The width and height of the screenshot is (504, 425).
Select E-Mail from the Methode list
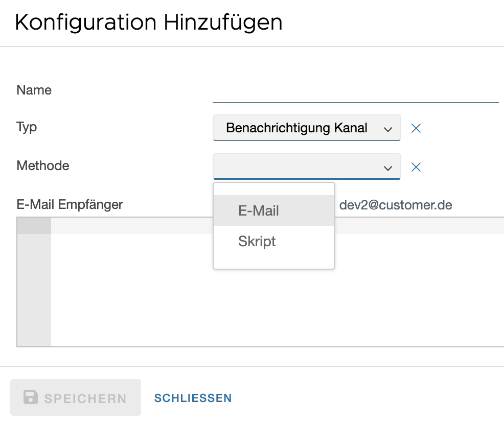click(x=258, y=210)
